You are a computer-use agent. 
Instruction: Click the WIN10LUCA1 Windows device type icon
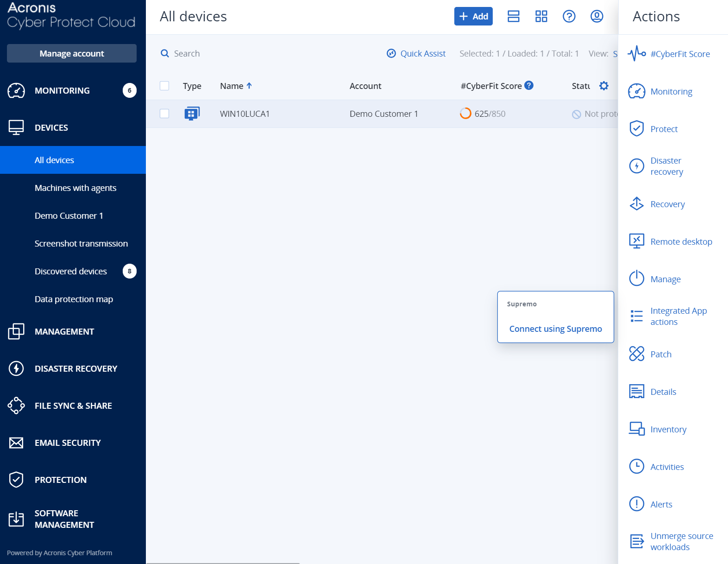coord(192,114)
